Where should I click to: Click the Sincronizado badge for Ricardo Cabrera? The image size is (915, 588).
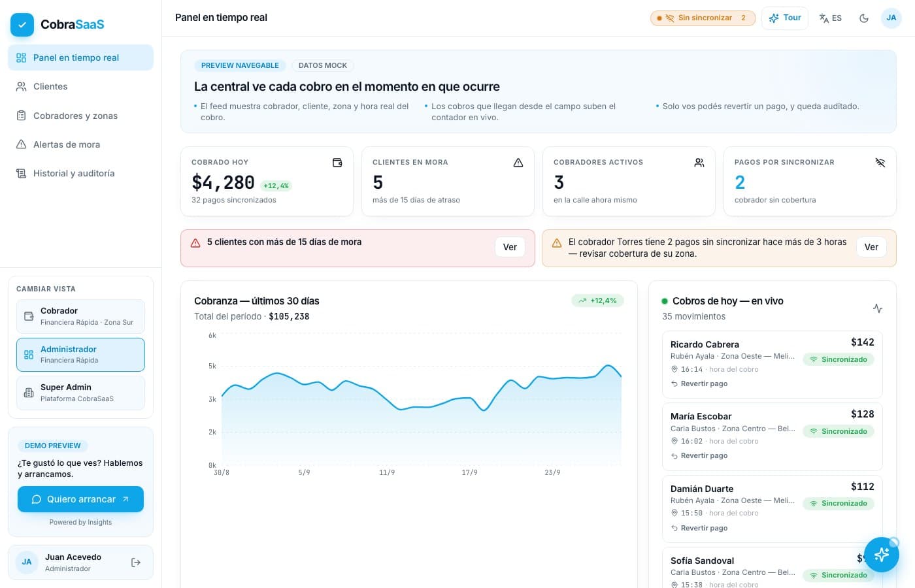click(x=839, y=359)
